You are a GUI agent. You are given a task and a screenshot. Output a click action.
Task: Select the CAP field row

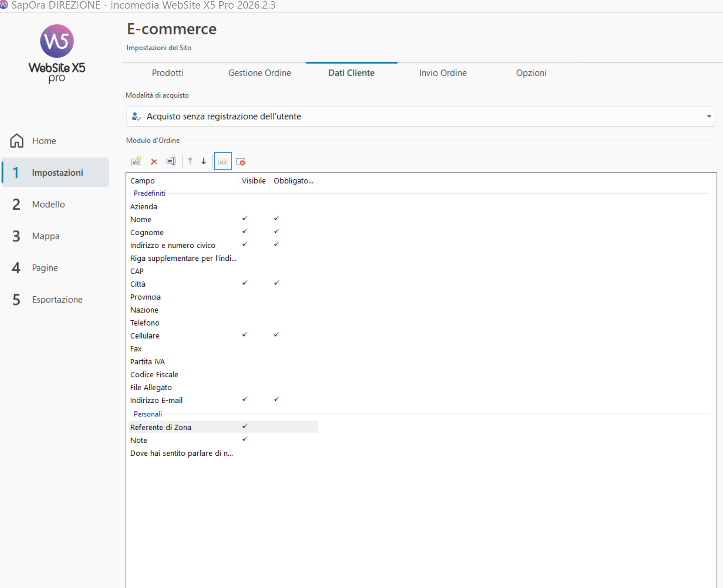223,271
